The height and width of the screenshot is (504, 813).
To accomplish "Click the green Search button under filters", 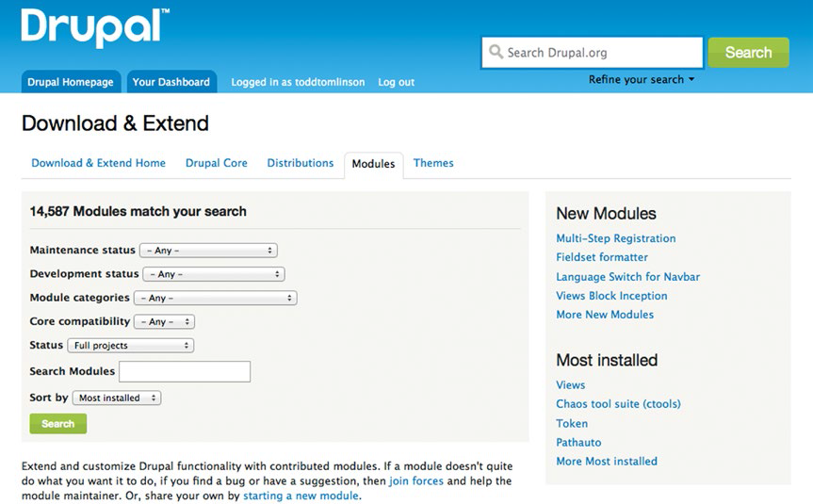I will point(58,424).
